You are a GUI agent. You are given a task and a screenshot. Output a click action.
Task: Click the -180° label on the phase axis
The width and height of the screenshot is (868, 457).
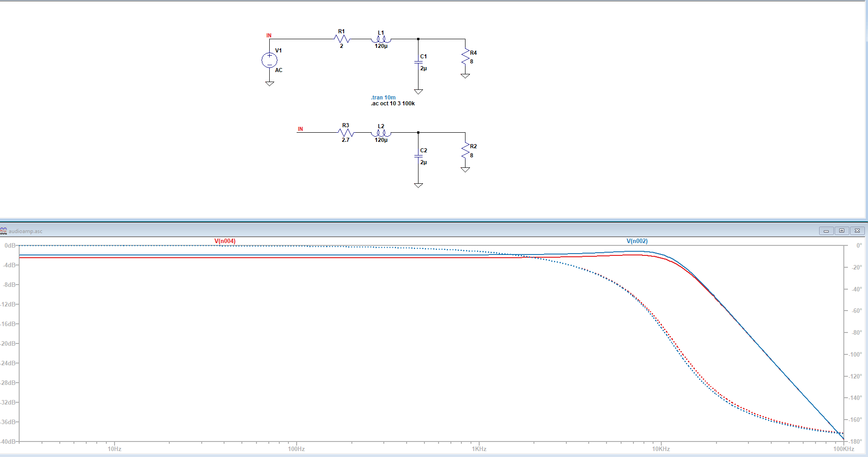click(x=856, y=441)
